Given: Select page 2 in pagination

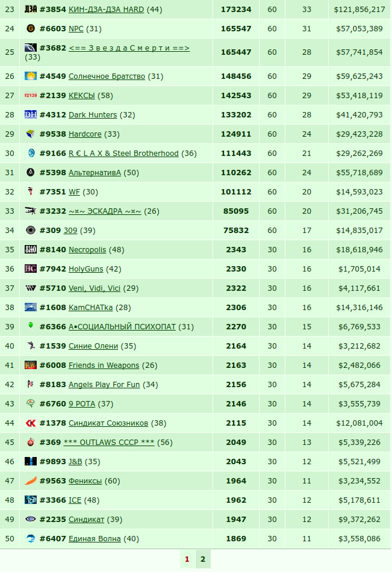Looking at the screenshot, I should (203, 559).
